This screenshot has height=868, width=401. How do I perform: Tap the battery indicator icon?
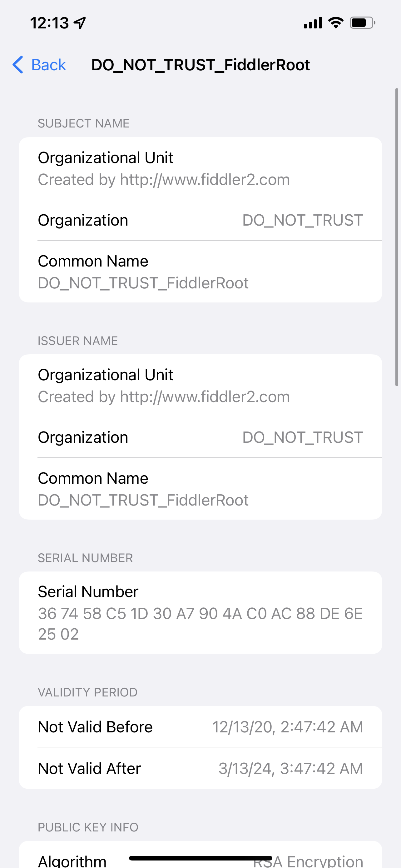coord(362,23)
